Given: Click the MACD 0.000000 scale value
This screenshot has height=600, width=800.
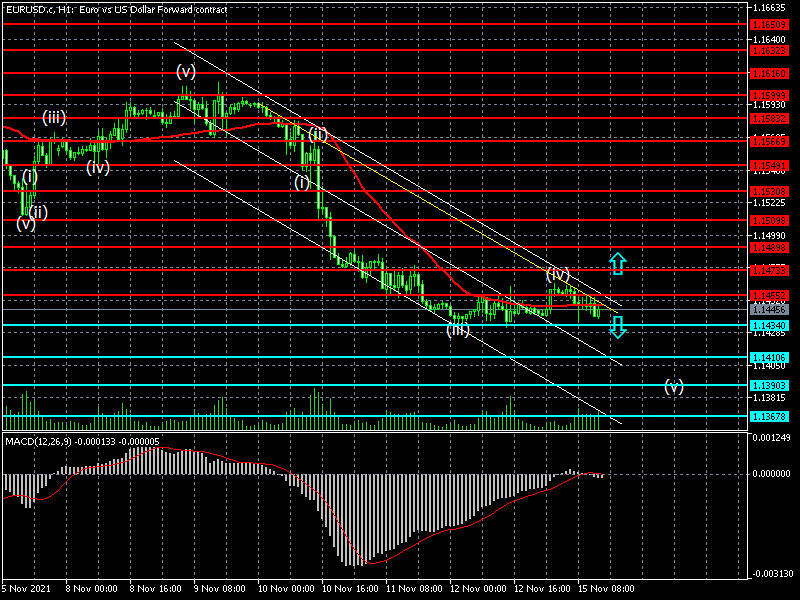Looking at the screenshot, I should 770,474.
